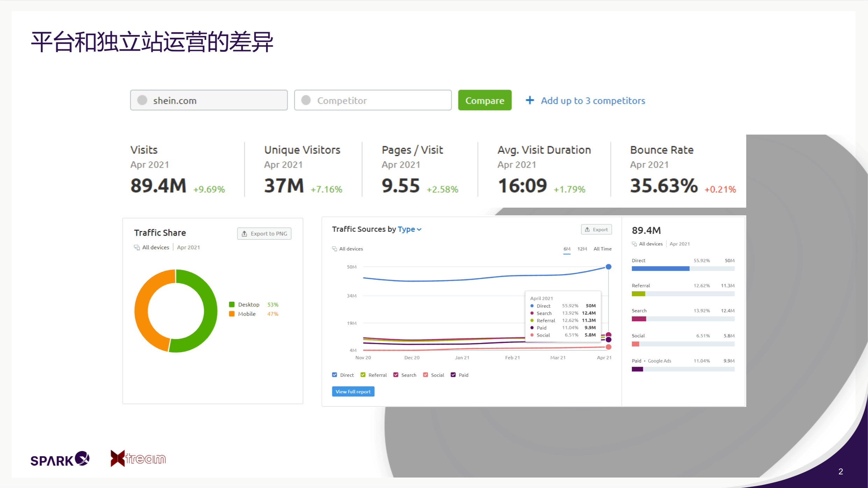Uncheck the Search series checkbox
Image resolution: width=868 pixels, height=488 pixels.
396,375
